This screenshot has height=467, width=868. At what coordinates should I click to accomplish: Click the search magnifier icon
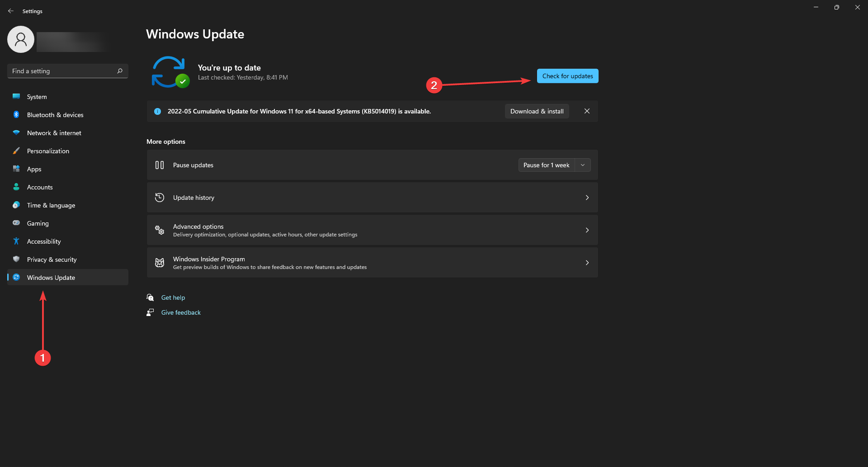pyautogui.click(x=120, y=71)
